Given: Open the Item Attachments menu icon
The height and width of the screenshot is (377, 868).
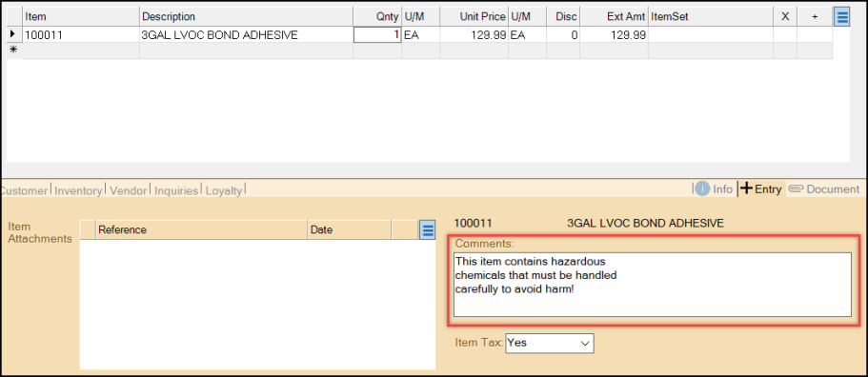Looking at the screenshot, I should click(428, 229).
